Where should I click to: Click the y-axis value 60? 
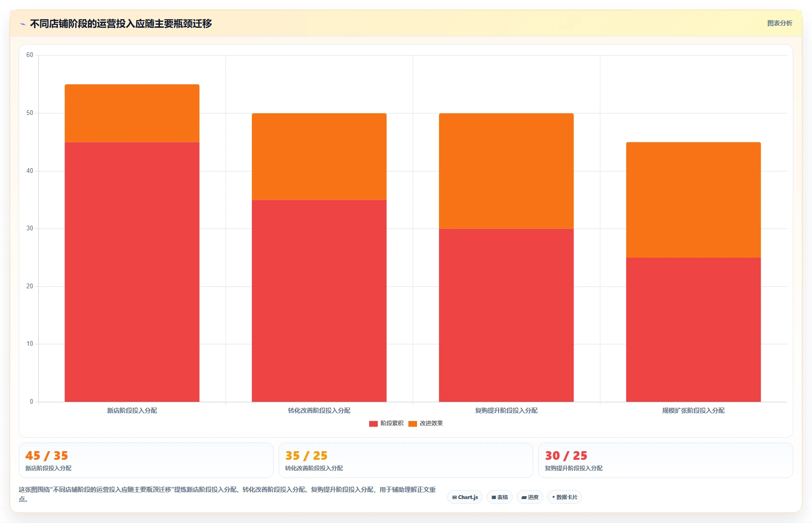point(30,55)
